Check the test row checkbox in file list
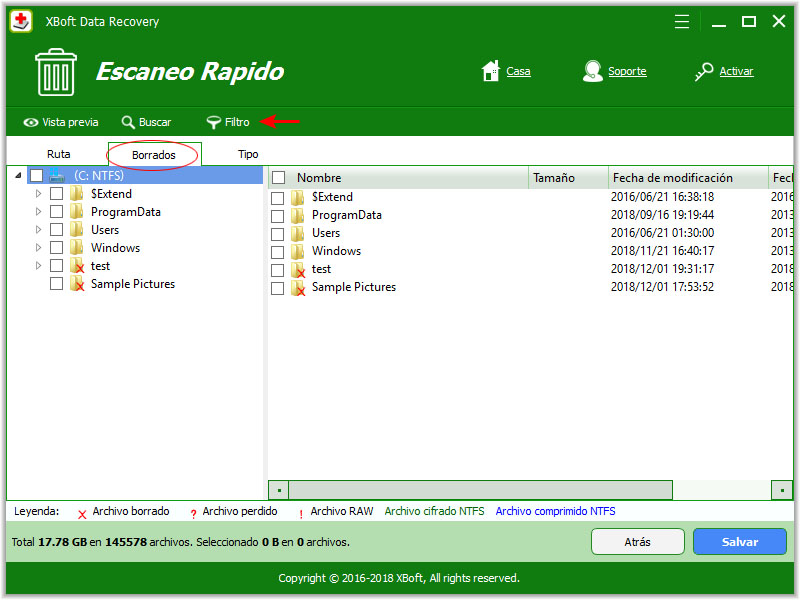 [x=278, y=270]
